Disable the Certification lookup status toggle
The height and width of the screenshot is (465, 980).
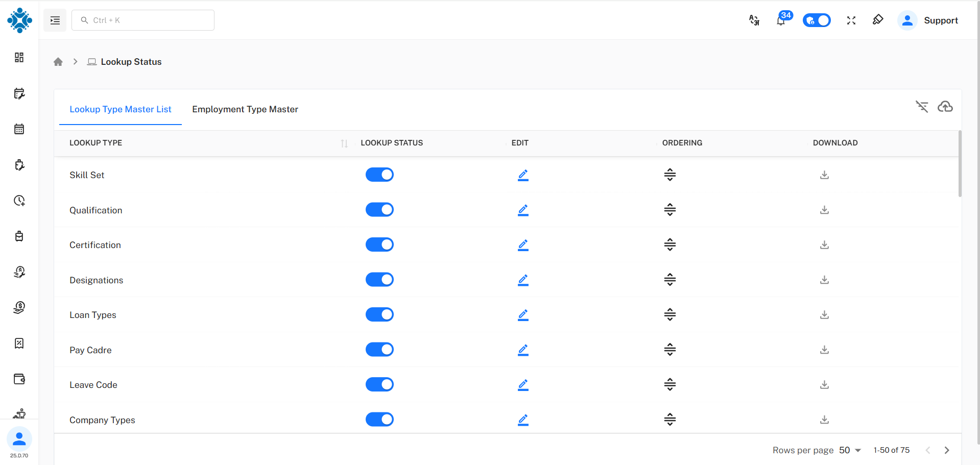click(x=379, y=244)
